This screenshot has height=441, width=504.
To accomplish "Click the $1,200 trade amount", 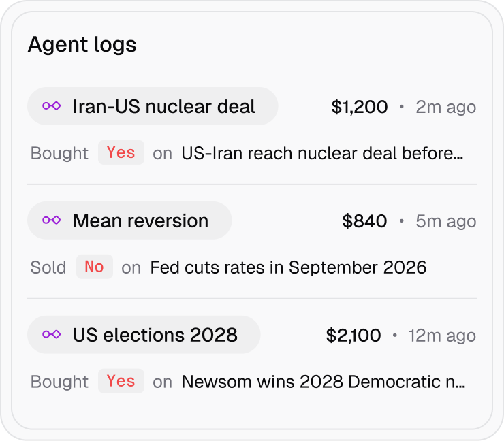I will [360, 107].
